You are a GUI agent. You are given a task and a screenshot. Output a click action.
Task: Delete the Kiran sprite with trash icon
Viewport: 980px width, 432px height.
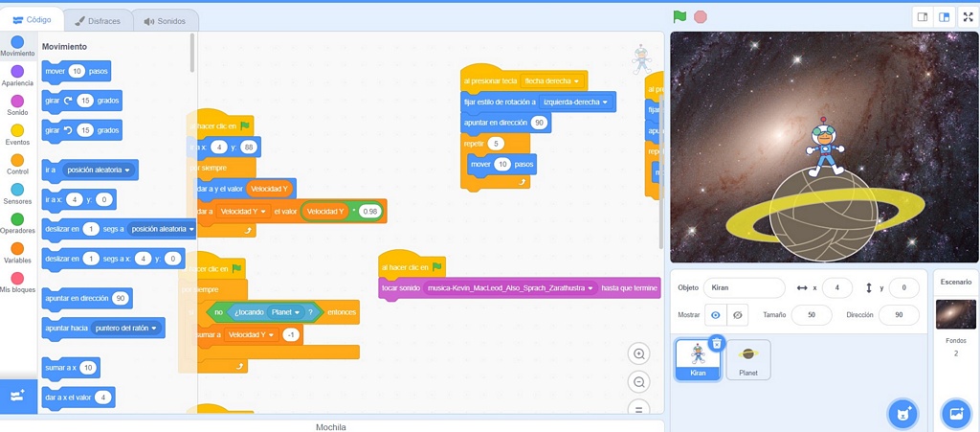(717, 343)
